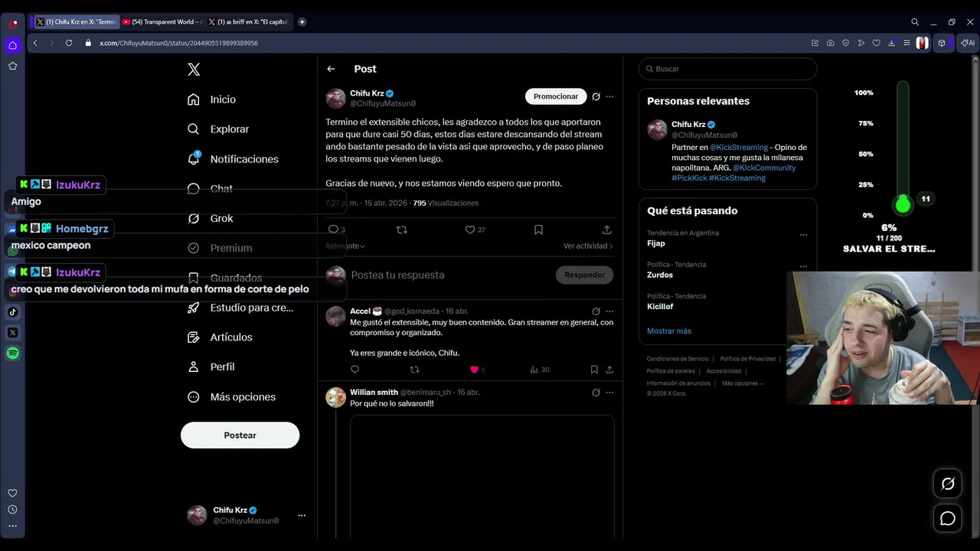
Task: Click Grok icon on Accel's reply
Action: pyautogui.click(x=596, y=311)
